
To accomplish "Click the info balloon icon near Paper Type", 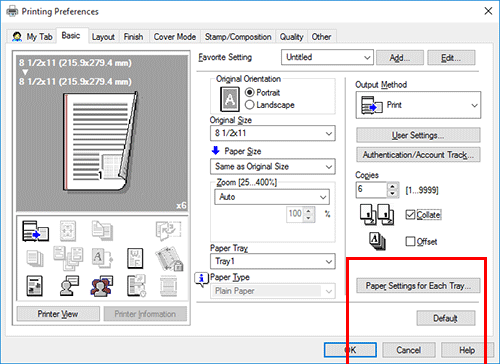I will click(201, 279).
